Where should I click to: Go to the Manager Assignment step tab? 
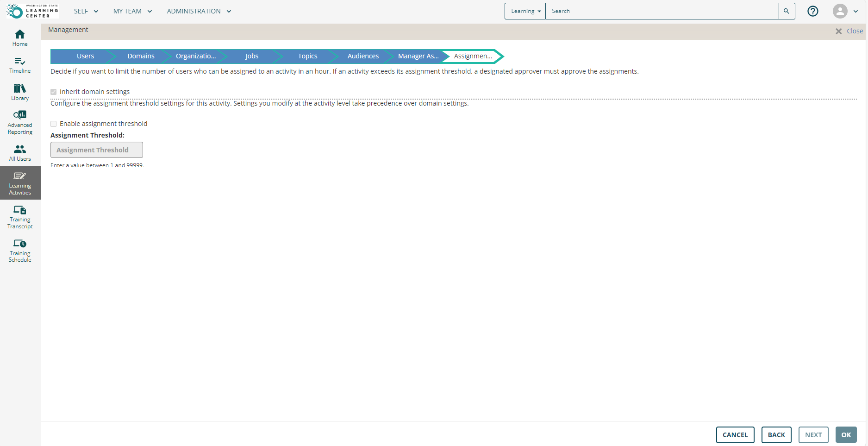coord(418,56)
